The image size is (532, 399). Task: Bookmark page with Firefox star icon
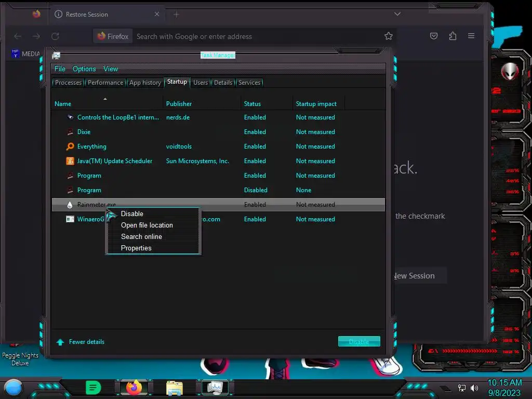pos(389,36)
